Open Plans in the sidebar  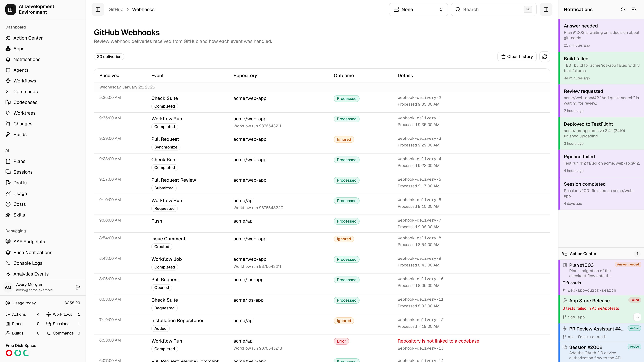(x=43, y=161)
